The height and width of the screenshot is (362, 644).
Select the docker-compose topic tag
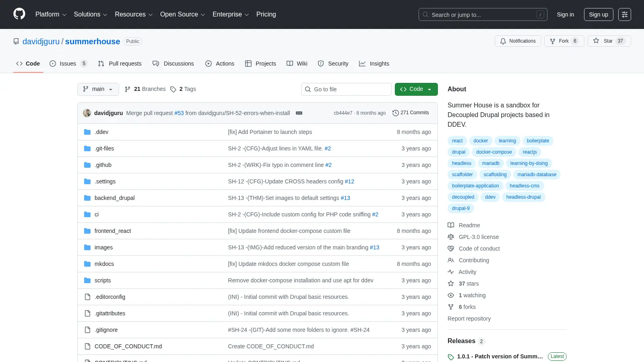494,152
